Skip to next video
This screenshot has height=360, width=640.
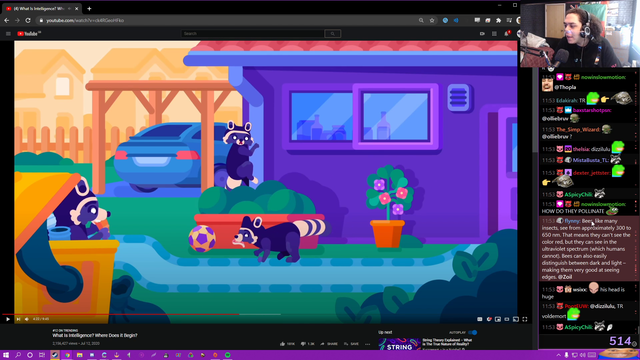pos(18,319)
